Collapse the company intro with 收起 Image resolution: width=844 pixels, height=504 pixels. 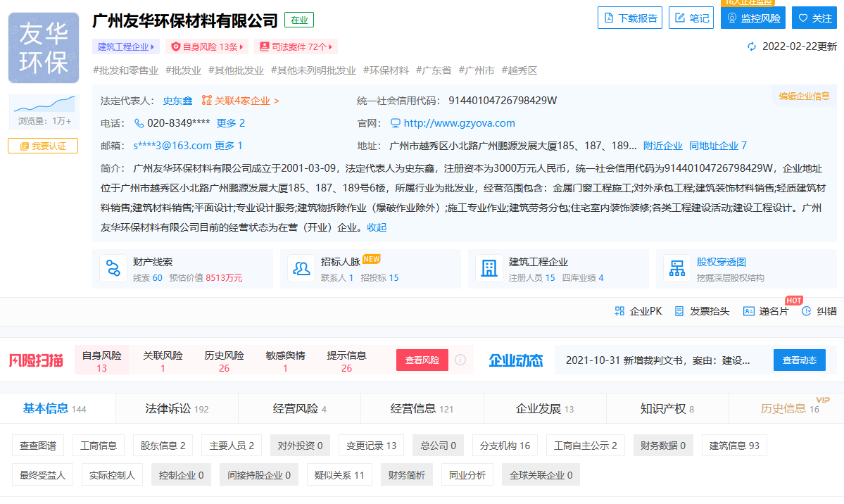[377, 227]
